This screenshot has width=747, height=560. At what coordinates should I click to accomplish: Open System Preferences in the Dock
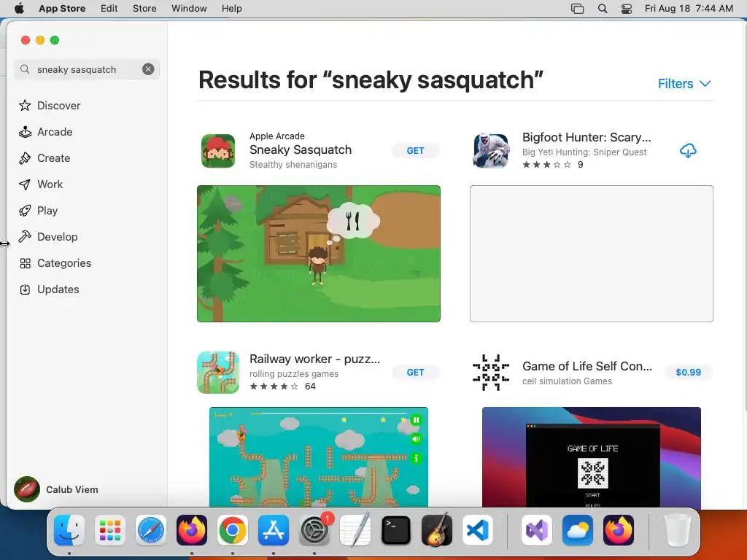pyautogui.click(x=314, y=531)
